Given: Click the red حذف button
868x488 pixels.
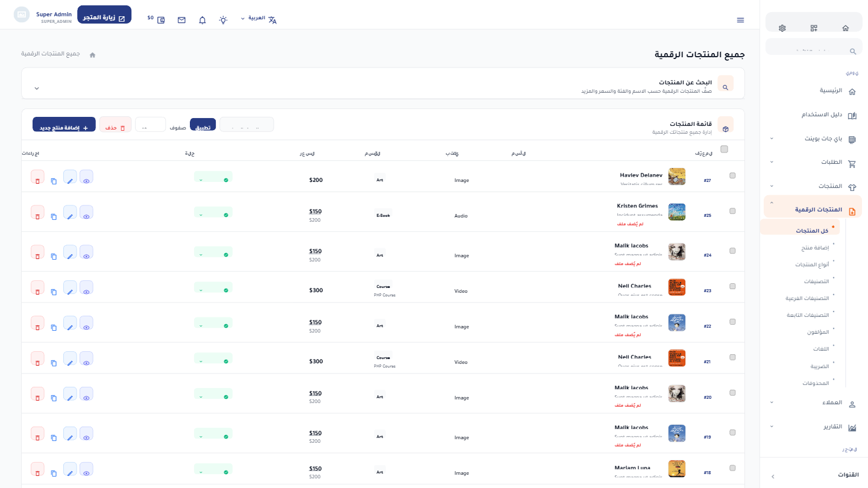Looking at the screenshot, I should pyautogui.click(x=115, y=125).
